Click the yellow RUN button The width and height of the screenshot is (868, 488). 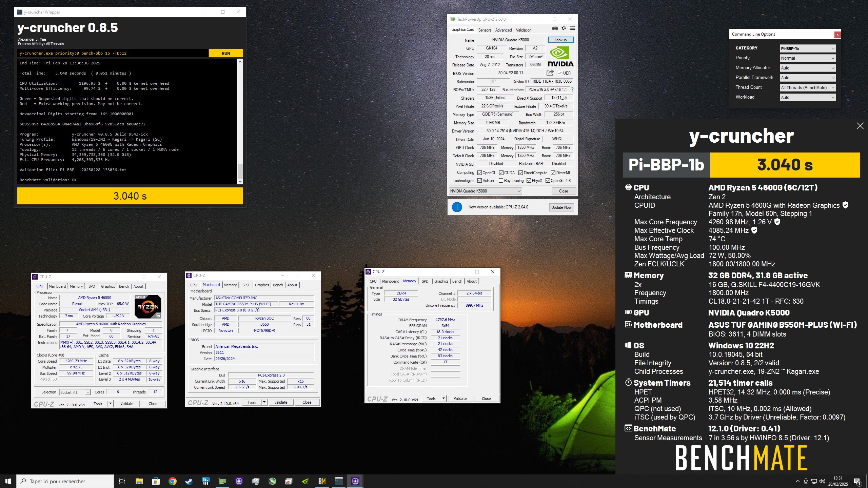226,53
